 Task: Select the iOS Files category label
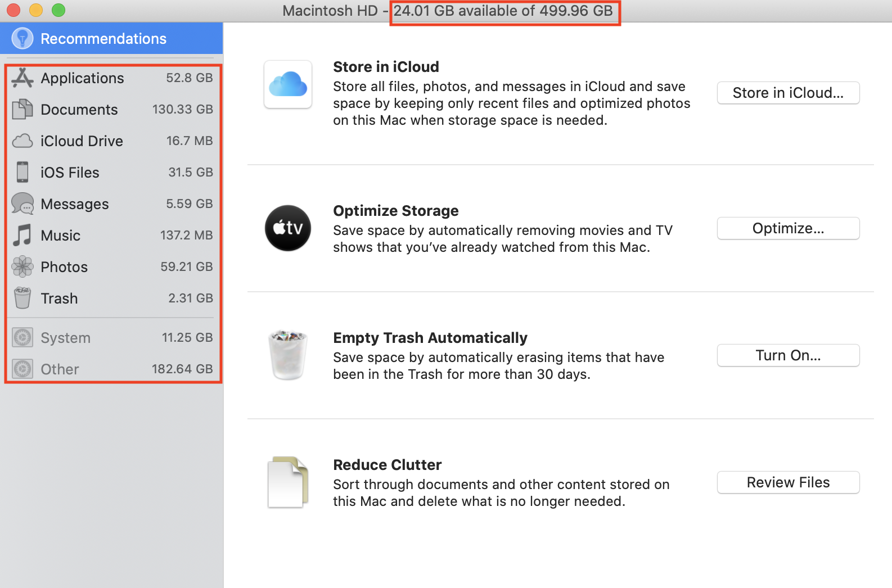coord(70,173)
